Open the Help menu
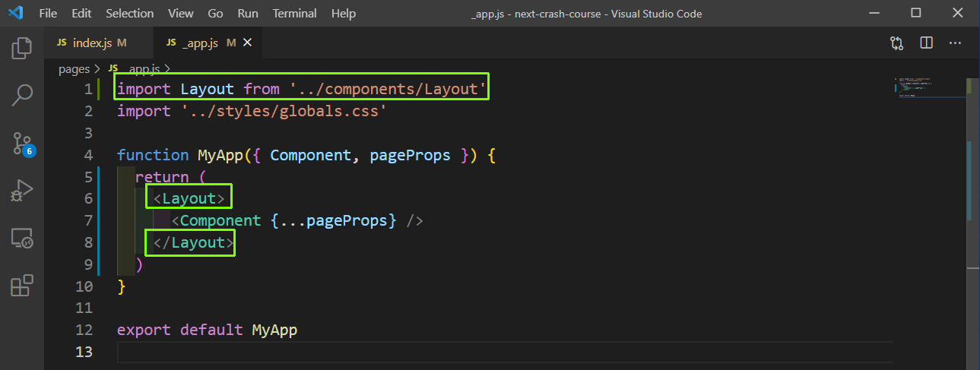Screen dimensions: 980x370 click(x=344, y=14)
